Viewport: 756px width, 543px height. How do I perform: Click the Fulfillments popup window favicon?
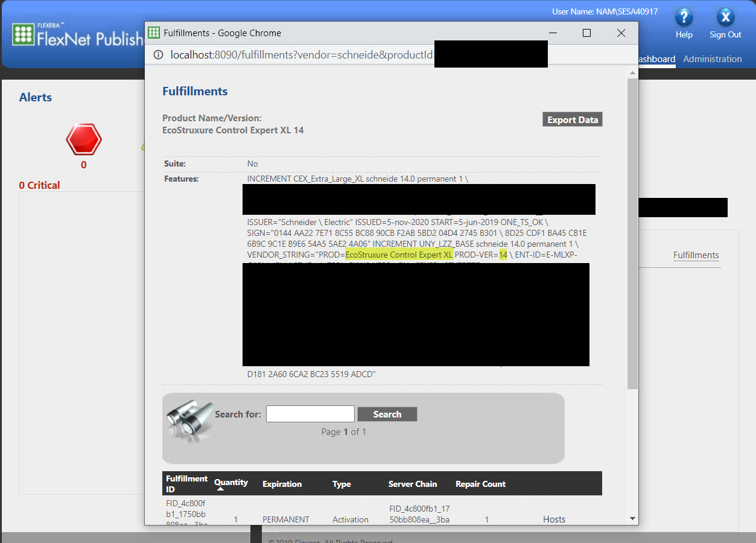pos(154,33)
